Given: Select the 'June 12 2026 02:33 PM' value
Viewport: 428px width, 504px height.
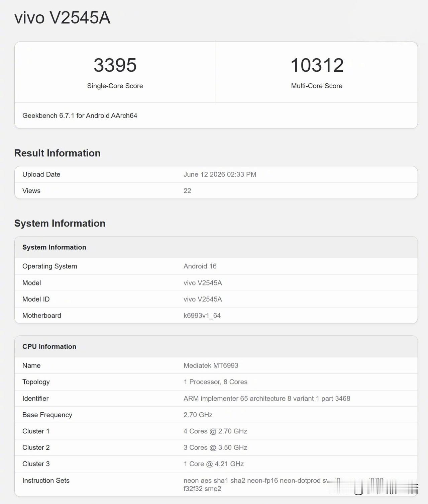Looking at the screenshot, I should tap(220, 174).
